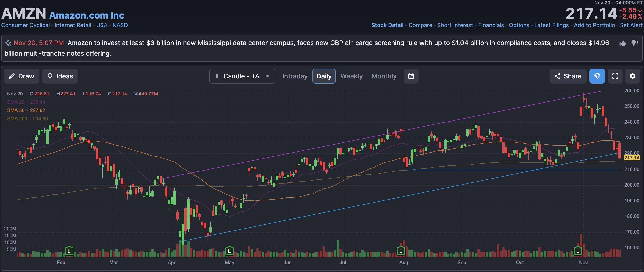Screen dimensions: 644x272
Task: Switch chart to Intraday timeframe
Action: 295,76
